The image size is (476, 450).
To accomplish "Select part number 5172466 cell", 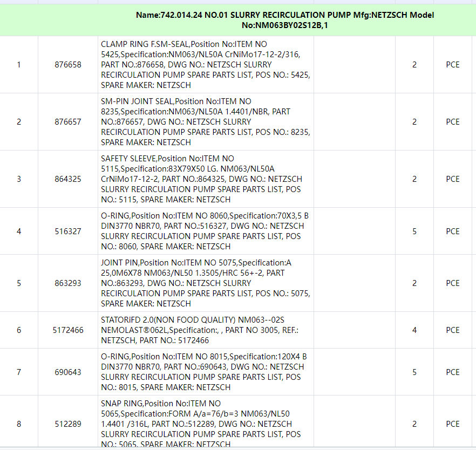I will point(68,330).
